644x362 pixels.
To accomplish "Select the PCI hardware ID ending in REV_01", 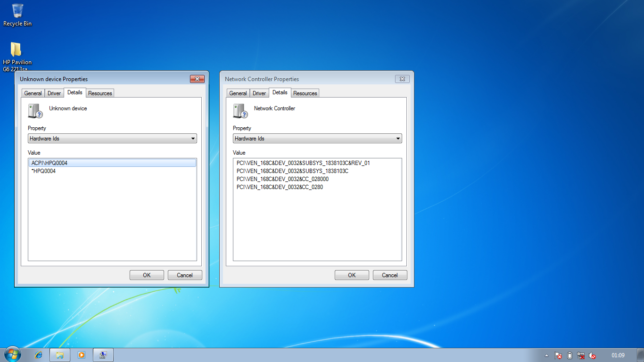I will 303,163.
